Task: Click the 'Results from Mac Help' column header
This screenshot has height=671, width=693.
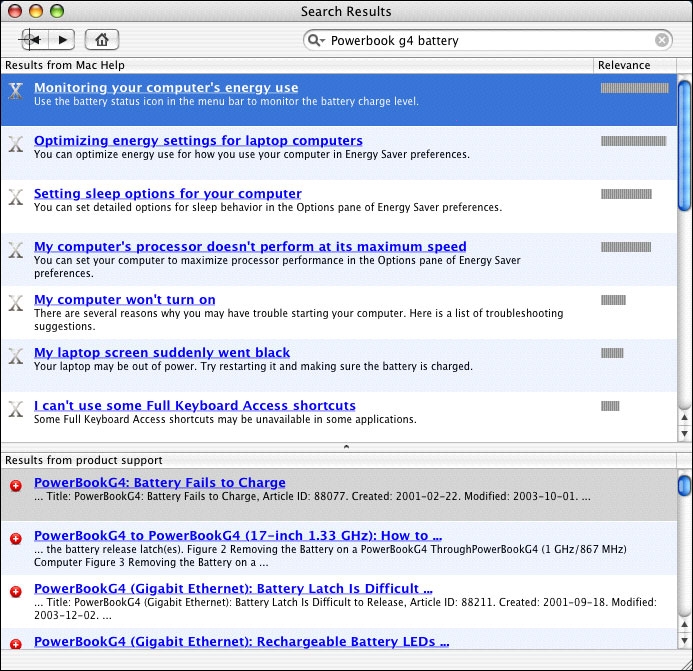Action: coord(296,65)
